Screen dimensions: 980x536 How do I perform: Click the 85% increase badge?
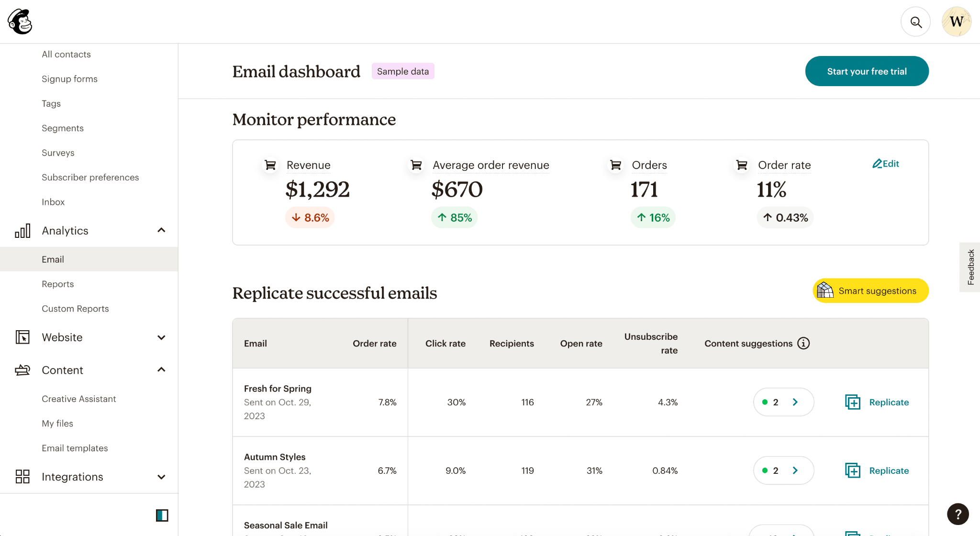pos(454,218)
